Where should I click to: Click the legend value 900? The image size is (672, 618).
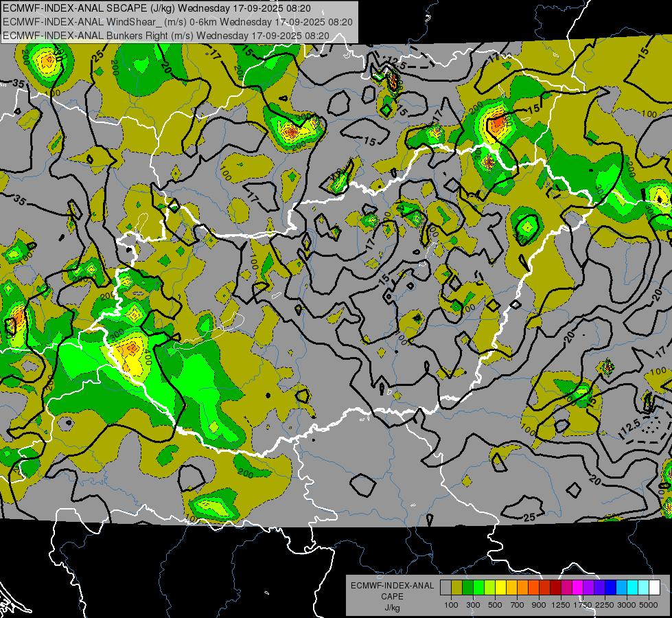[539, 605]
